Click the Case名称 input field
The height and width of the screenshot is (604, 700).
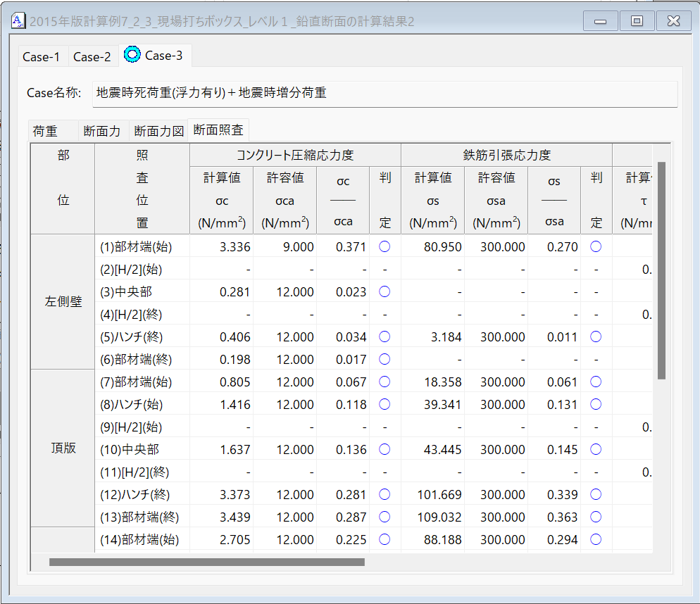[385, 94]
